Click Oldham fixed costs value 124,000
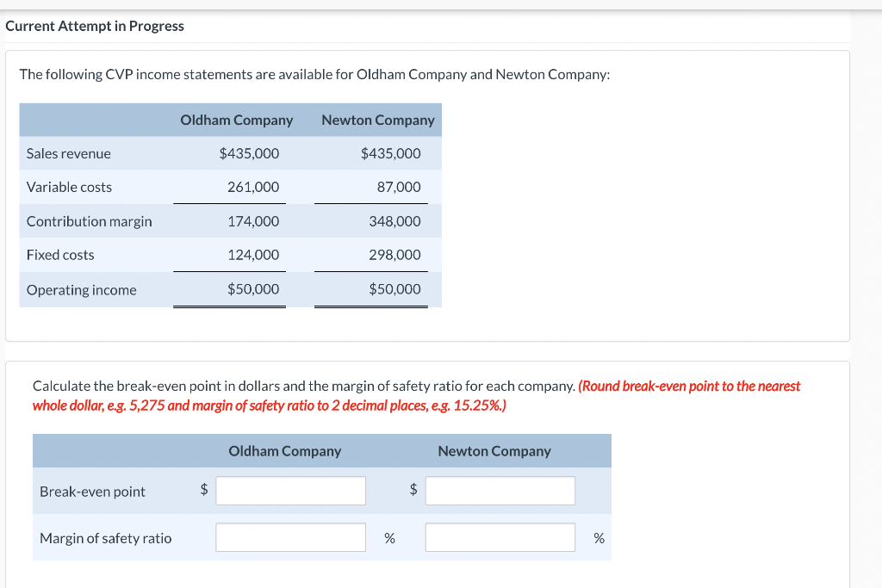 253,255
